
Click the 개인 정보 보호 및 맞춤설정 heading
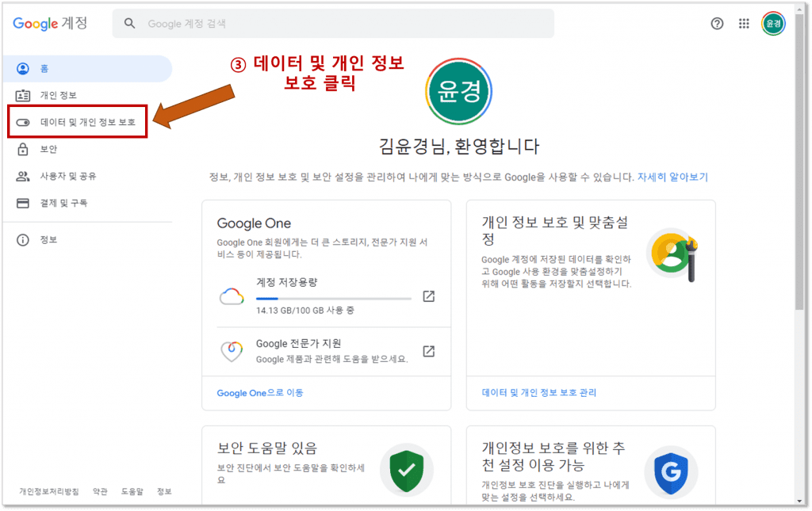click(x=555, y=231)
